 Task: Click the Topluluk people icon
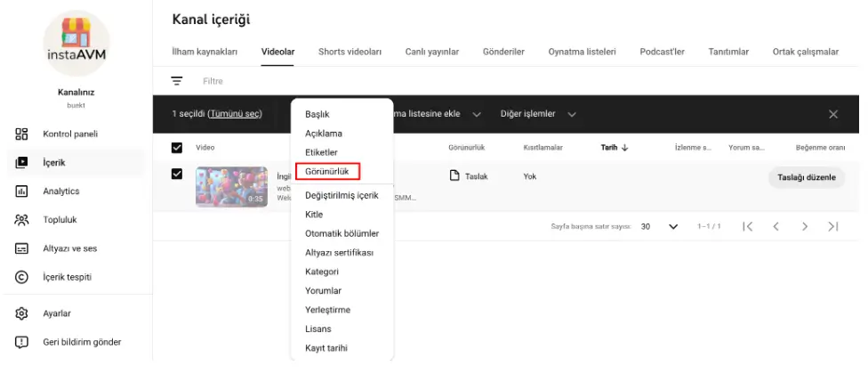[21, 220]
